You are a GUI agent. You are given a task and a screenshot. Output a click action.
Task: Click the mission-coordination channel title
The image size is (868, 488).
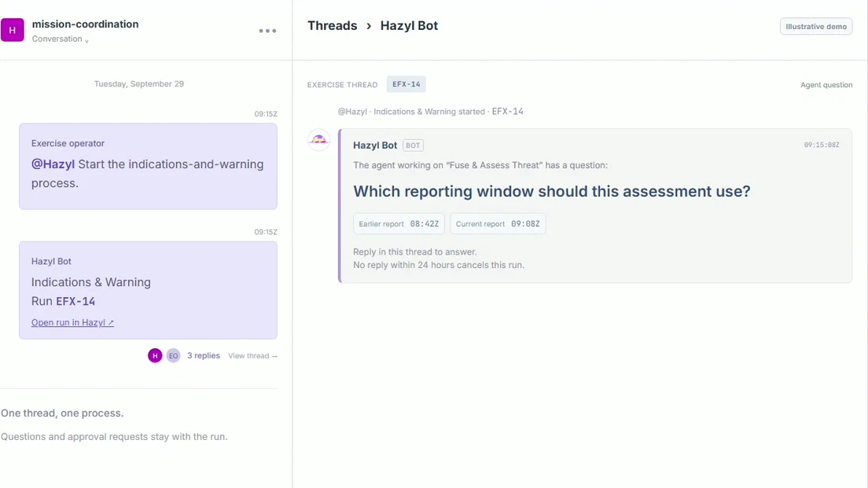85,24
